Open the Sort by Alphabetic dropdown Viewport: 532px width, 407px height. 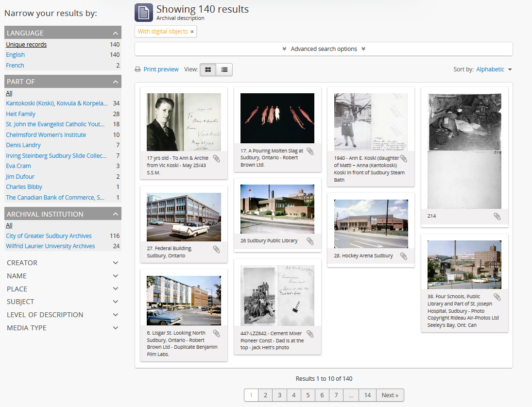coord(494,69)
